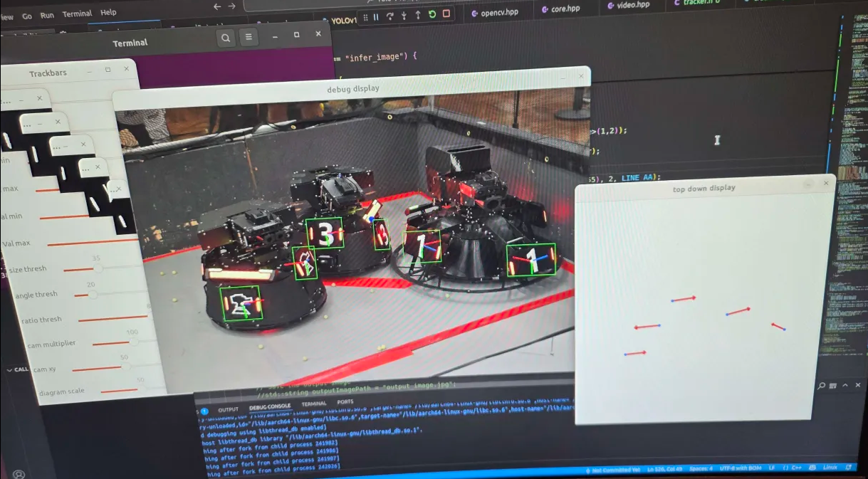Click the accounts icon in the activity bar
Image resolution: width=868 pixels, height=479 pixels.
19,473
